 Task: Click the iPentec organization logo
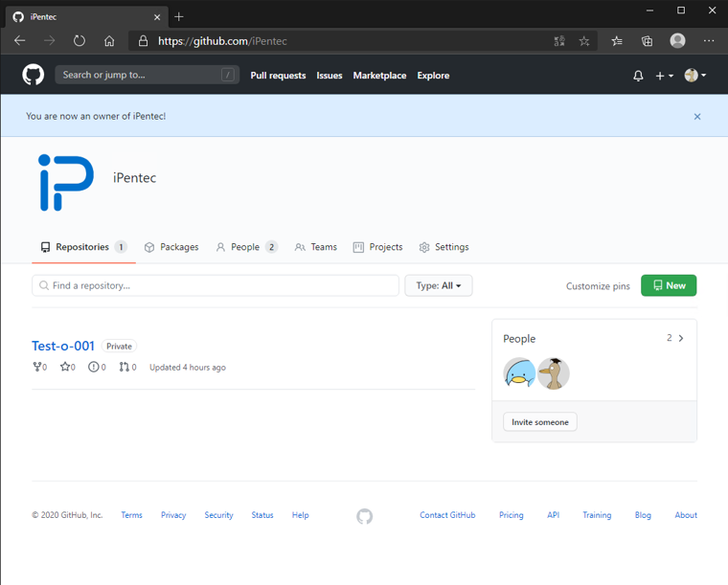coord(66,182)
